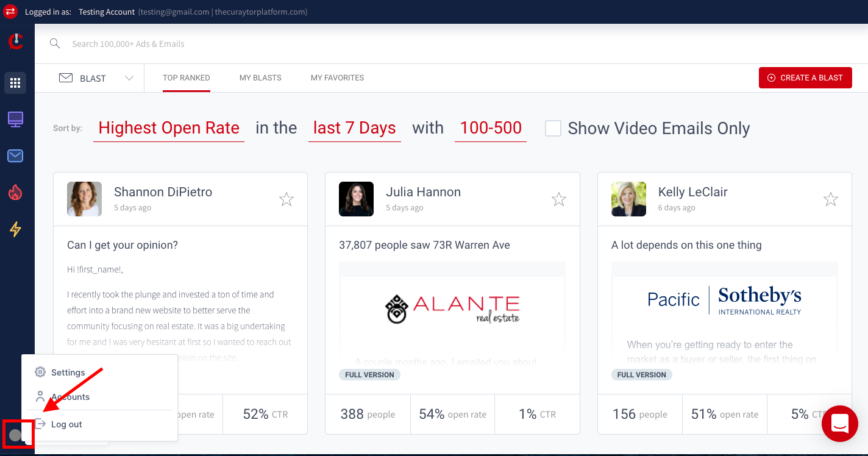Open the red flame icon in sidebar

coord(15,193)
